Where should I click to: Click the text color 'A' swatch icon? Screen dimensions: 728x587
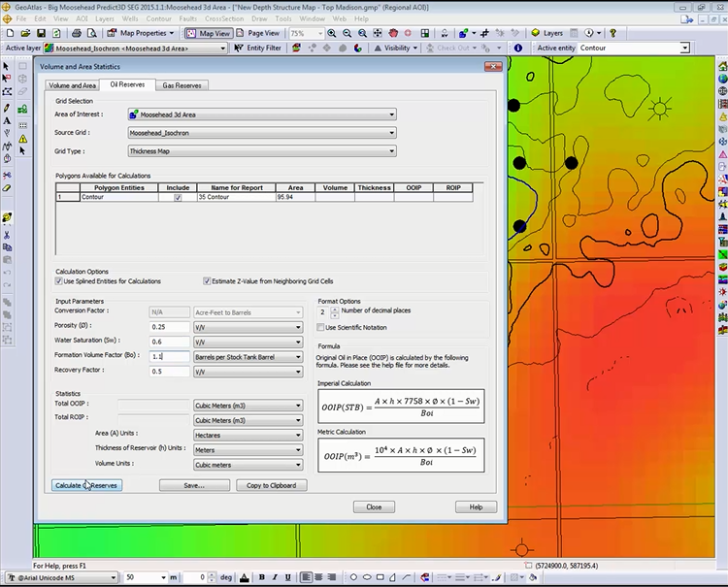(x=245, y=577)
